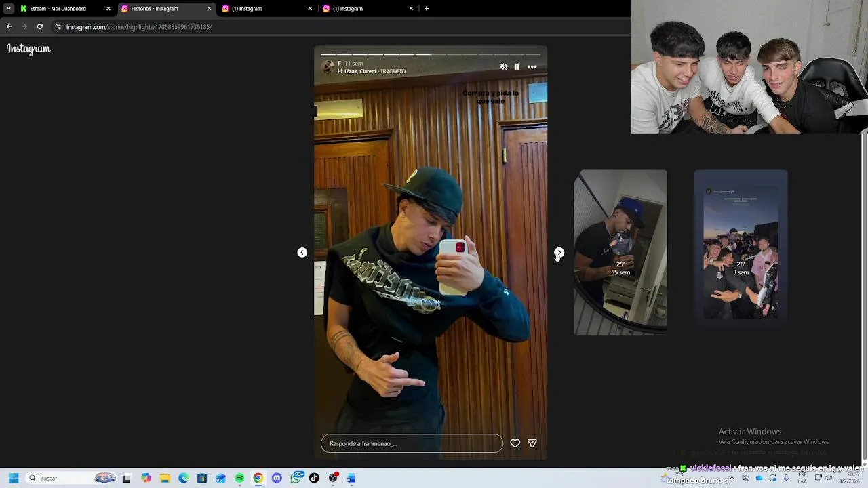Viewport: 868px width, 488px height.
Task: Select Google Chrome on the taskbar
Action: pyautogui.click(x=258, y=478)
